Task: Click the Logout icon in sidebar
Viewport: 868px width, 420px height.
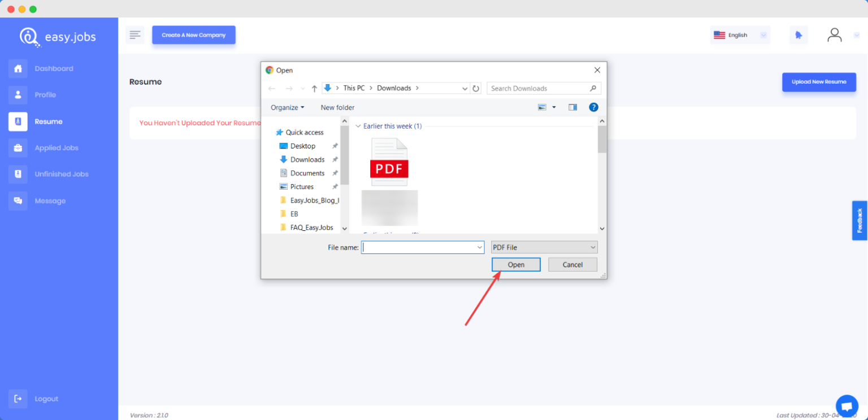Action: tap(18, 399)
